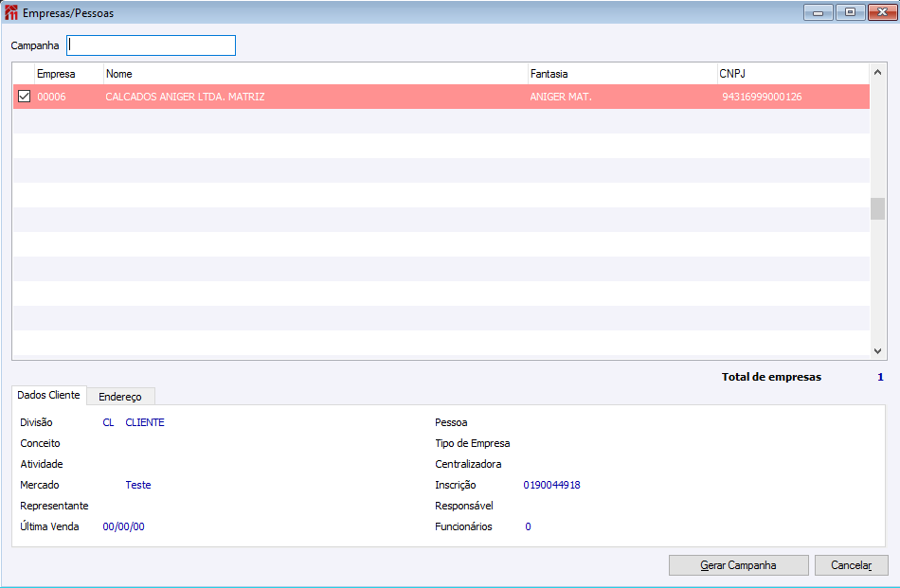Click the vertical scrollbar thumb

click(877, 209)
